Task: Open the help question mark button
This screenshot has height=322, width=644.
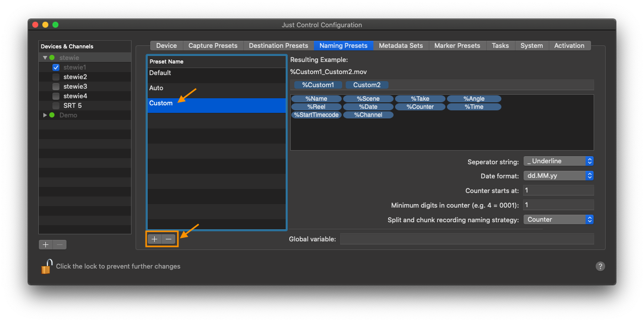Action: 600,266
